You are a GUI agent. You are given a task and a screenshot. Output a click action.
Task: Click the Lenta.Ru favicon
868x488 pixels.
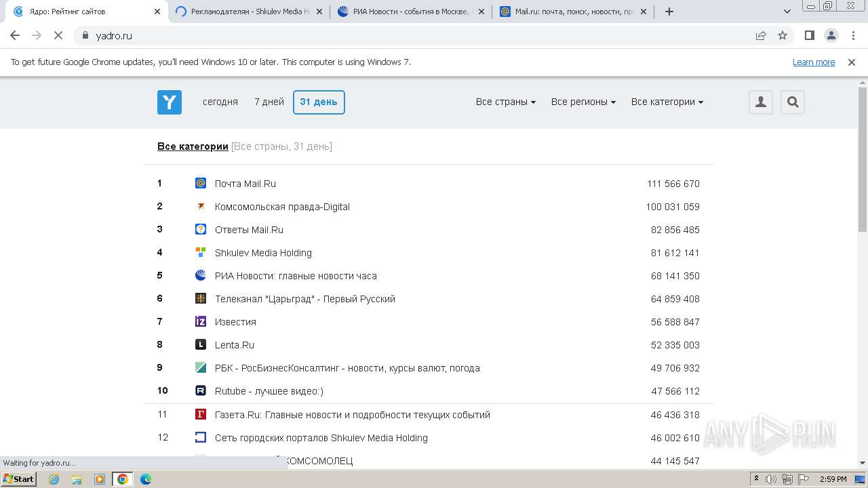click(201, 344)
